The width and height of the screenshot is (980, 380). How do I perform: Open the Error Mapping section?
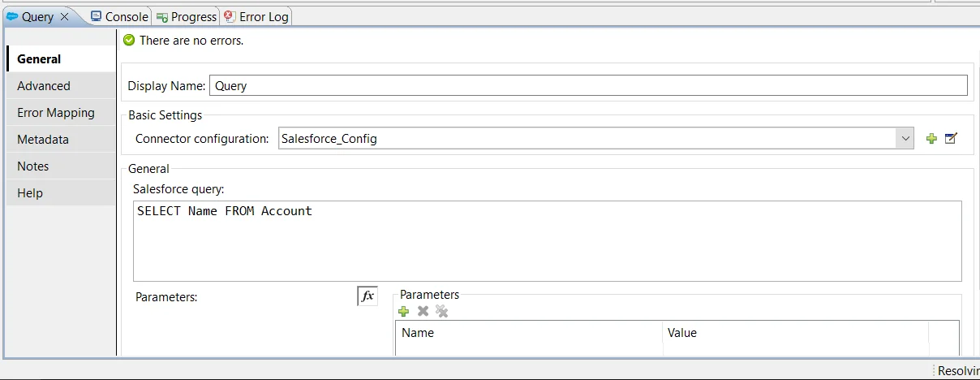61,112
